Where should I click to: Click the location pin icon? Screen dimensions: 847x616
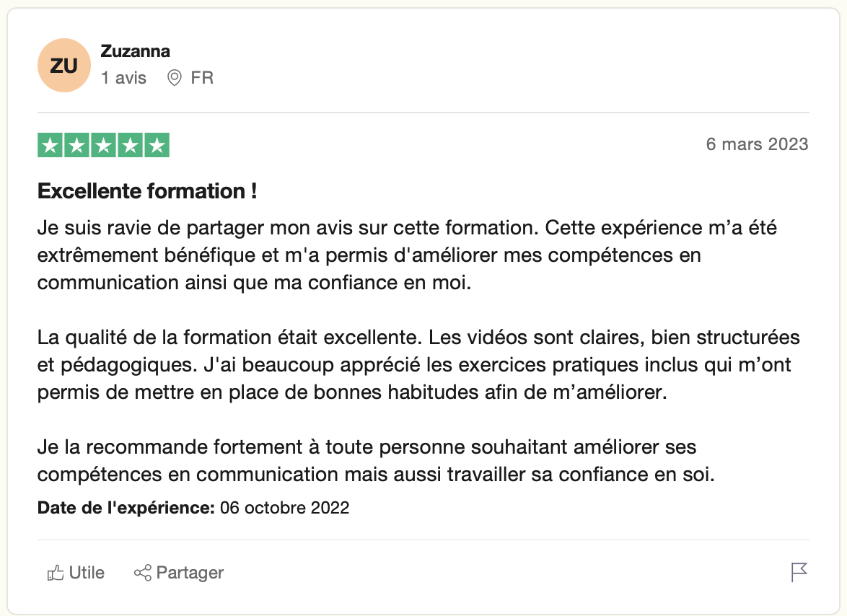pos(174,78)
